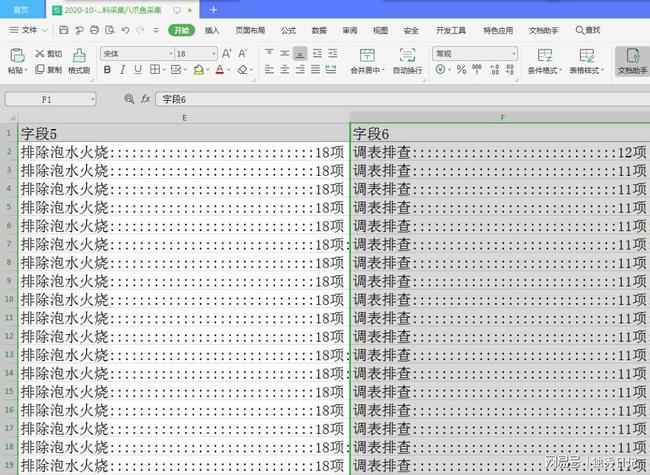Click the font color red A swatch
This screenshot has width=650, height=475.
[x=220, y=70]
